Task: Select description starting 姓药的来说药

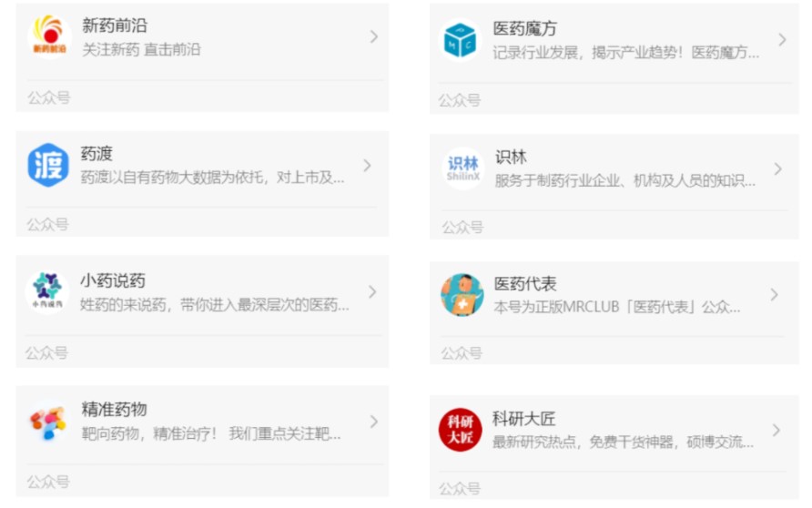Action: point(215,305)
